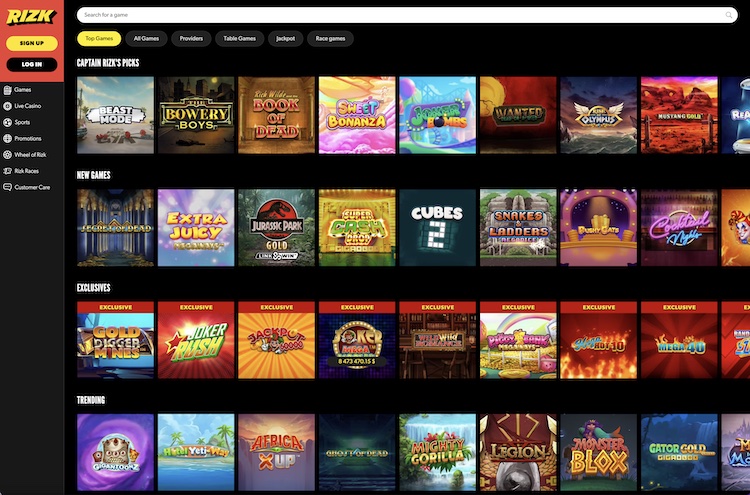Open the Race games tab
Image resolution: width=750 pixels, height=495 pixels.
(331, 39)
